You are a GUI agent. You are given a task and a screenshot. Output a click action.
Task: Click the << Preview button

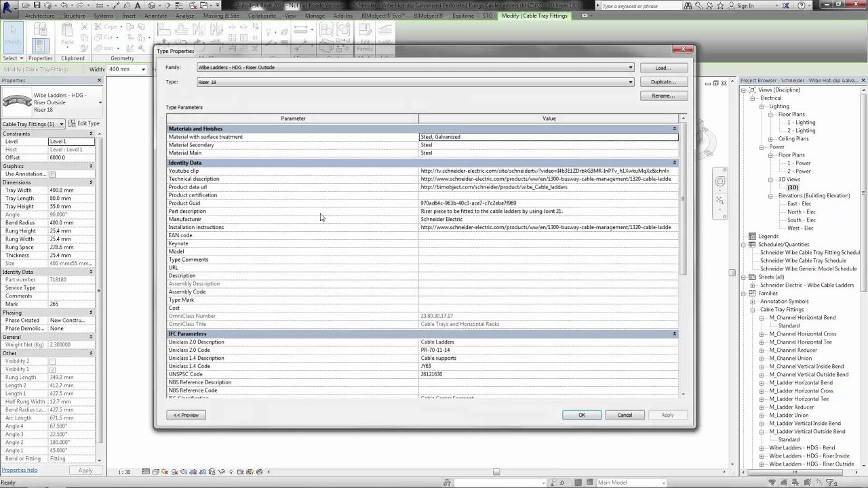pos(186,415)
